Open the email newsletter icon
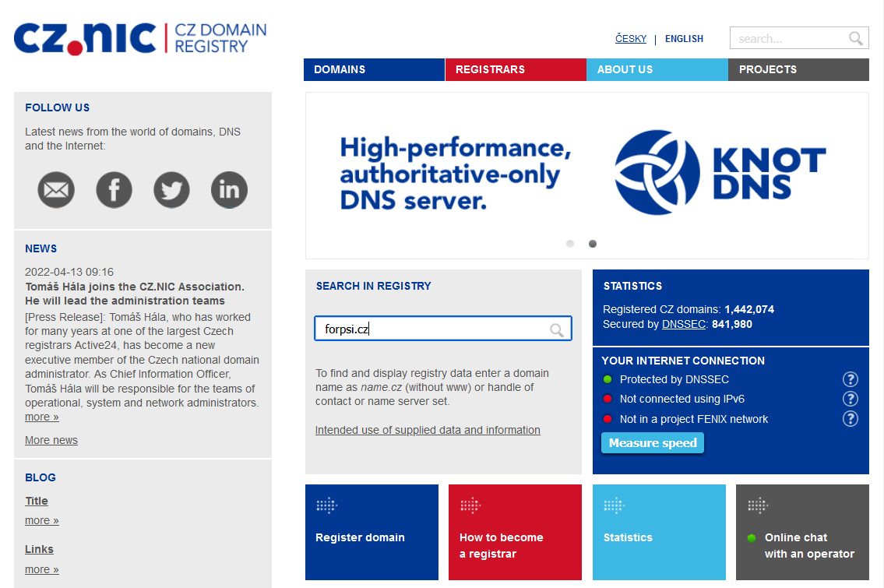 pyautogui.click(x=56, y=190)
